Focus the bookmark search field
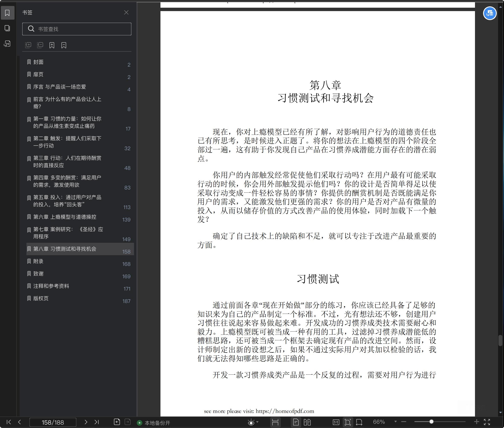Viewport: 504px width, 428px height. [x=77, y=29]
